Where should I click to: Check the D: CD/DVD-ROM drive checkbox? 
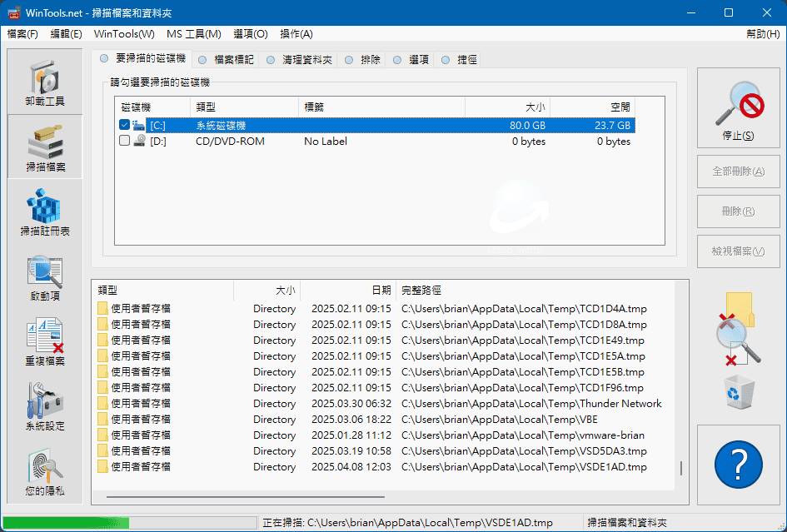coord(124,142)
